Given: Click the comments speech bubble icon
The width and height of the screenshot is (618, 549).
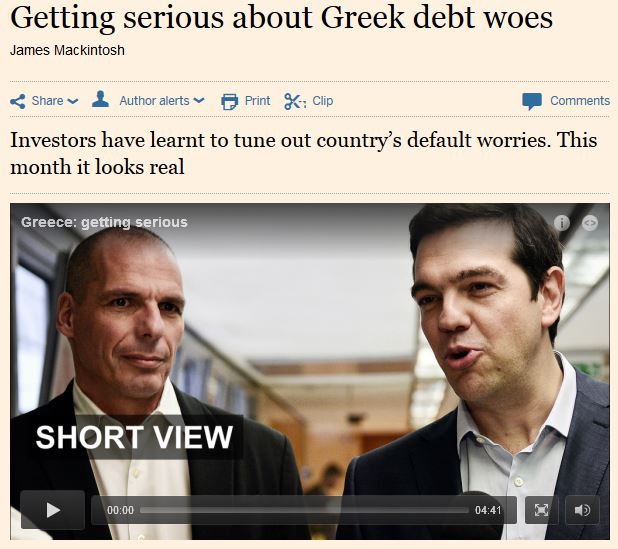Looking at the screenshot, I should pyautogui.click(x=532, y=101).
